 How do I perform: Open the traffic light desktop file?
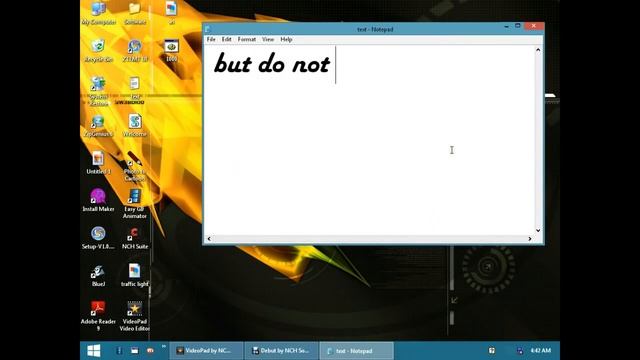pos(135,275)
